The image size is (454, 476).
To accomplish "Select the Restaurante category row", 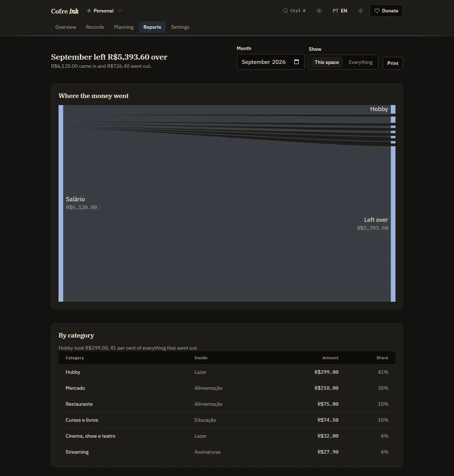I will coord(227,404).
